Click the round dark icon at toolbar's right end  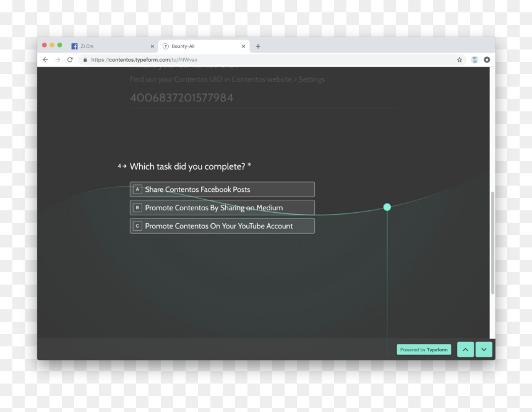click(487, 60)
